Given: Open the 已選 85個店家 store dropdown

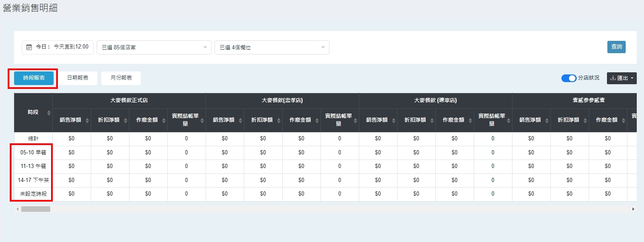Looking at the screenshot, I should (154, 48).
